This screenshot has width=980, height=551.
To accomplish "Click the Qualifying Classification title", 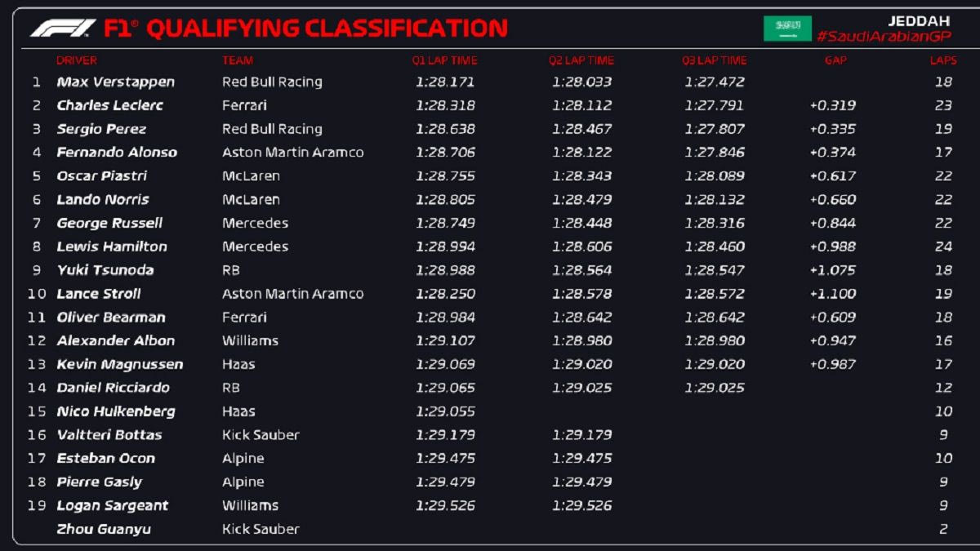I will [327, 29].
